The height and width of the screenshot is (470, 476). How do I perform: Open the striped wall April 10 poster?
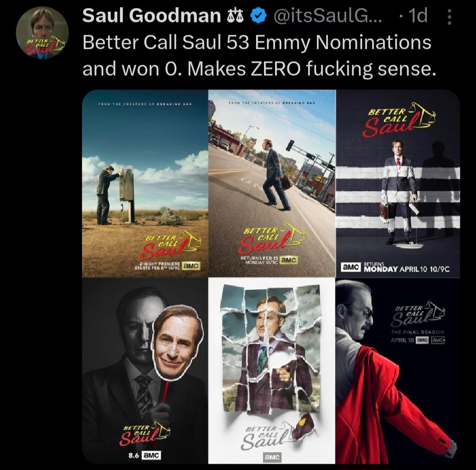click(398, 183)
